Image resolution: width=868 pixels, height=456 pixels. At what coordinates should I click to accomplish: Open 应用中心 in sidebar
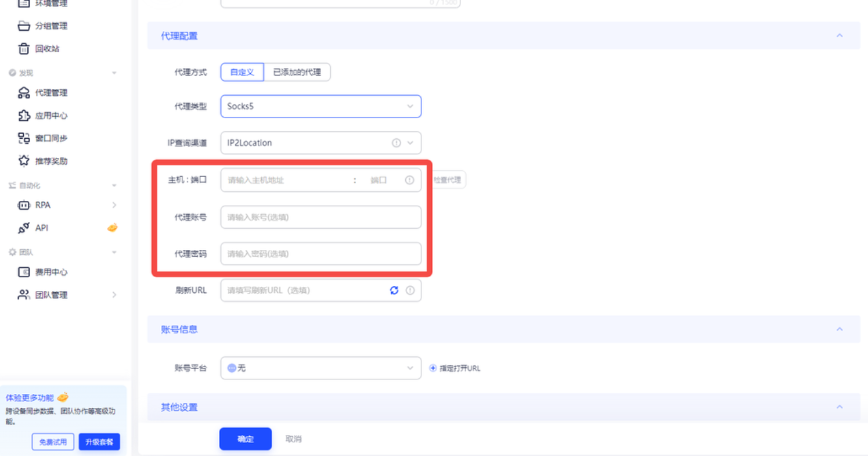(x=51, y=116)
